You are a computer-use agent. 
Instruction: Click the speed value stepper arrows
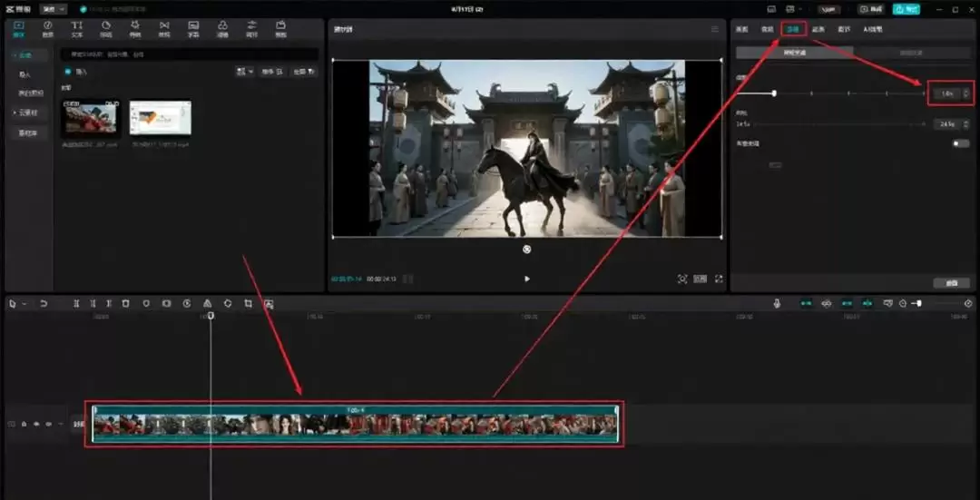[966, 93]
